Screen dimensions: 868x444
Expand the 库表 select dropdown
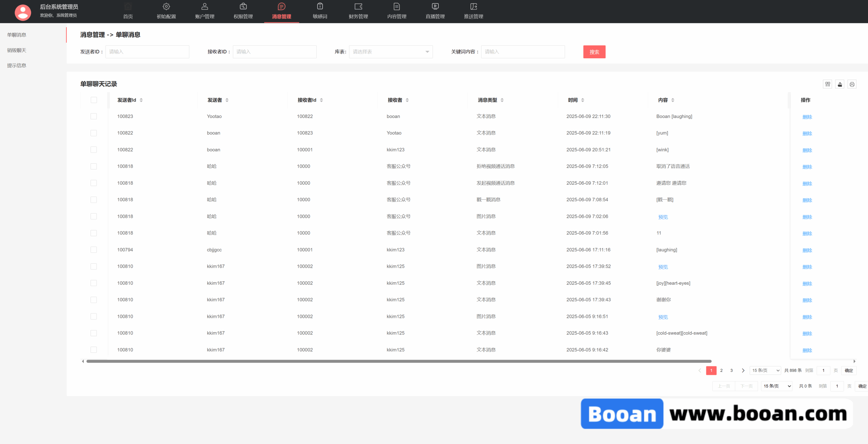[x=391, y=52]
